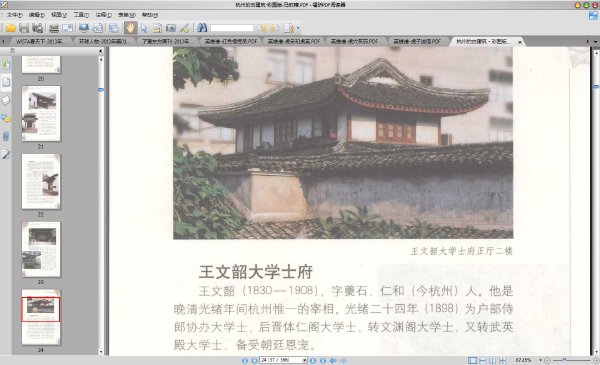Open the attachments paperclip sidebar icon
Screen dimensions: 600x365
coord(6,136)
